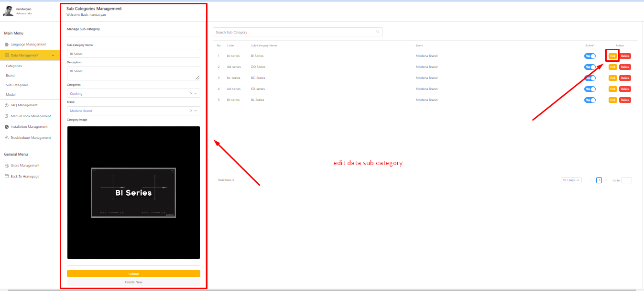Disable Active switch for DD Series row
This screenshot has width=644, height=291.
[x=590, y=67]
